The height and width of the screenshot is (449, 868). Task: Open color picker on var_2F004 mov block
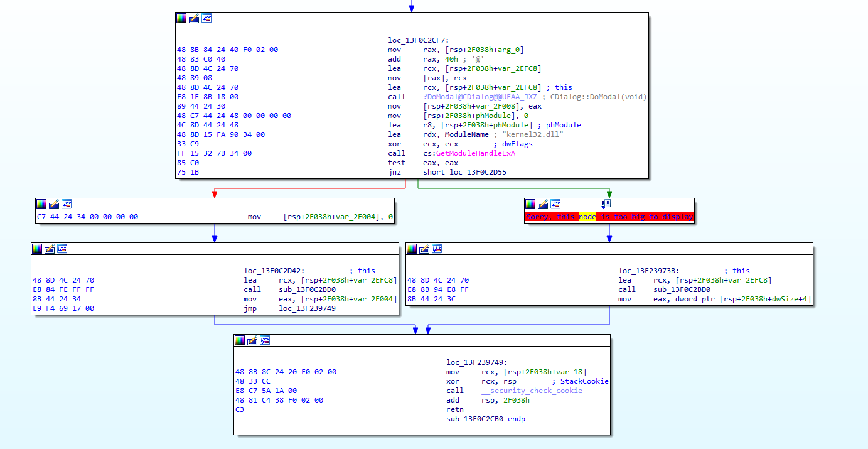(41, 204)
